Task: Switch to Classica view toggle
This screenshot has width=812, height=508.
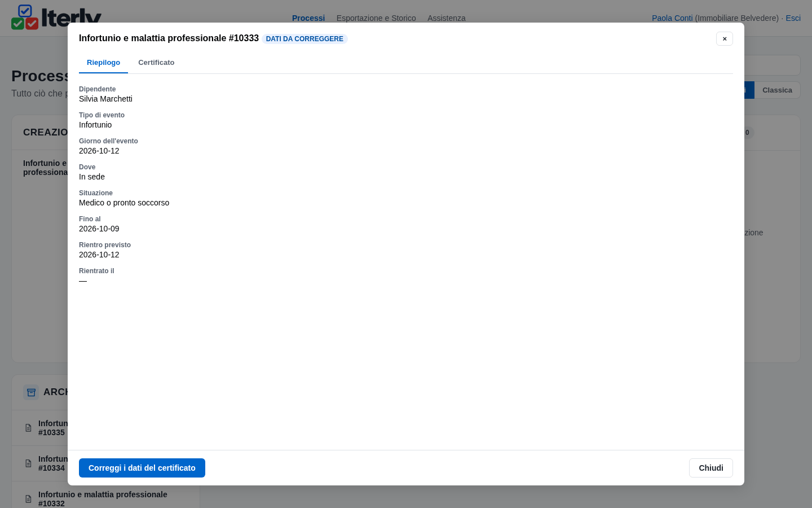Action: 777,90
